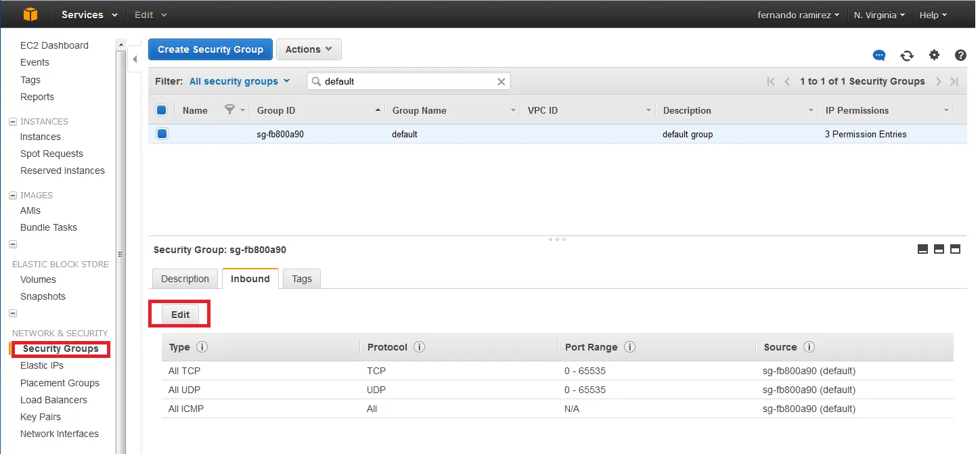Sort by Group ID ascending arrow

point(378,110)
